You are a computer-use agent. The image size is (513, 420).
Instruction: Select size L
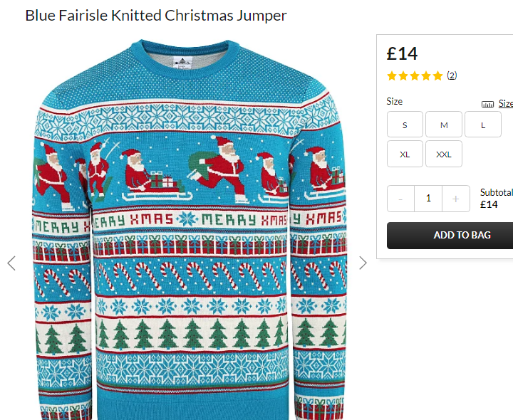coord(483,124)
